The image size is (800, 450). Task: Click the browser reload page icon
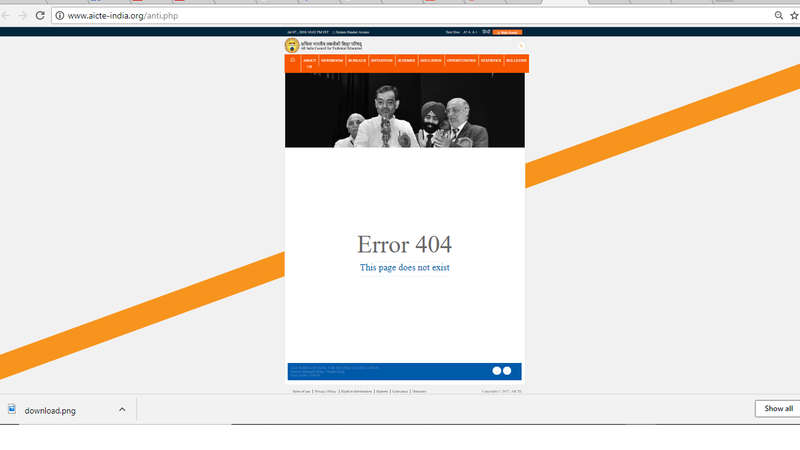click(40, 15)
